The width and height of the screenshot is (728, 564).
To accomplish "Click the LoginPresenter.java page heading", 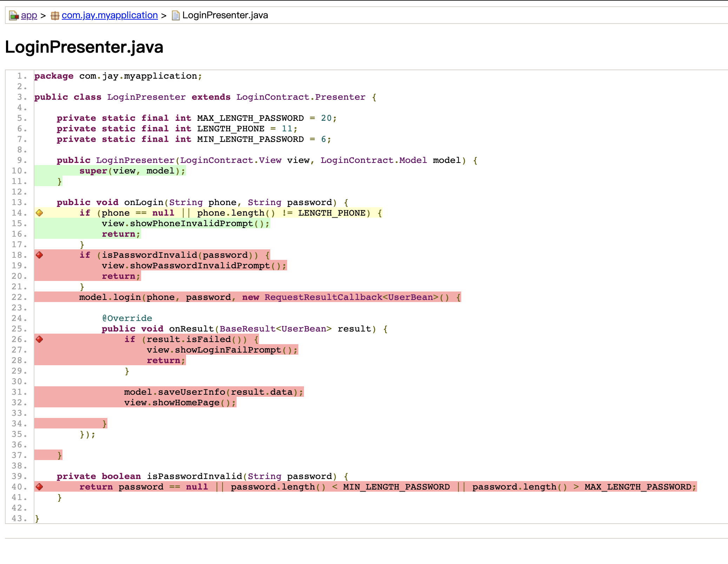I will click(x=84, y=47).
